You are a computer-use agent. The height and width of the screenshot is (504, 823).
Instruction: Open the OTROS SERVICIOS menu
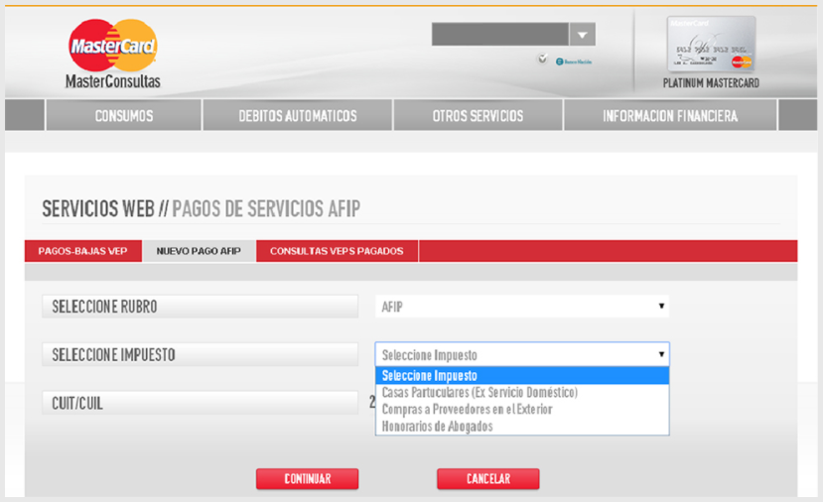point(478,116)
